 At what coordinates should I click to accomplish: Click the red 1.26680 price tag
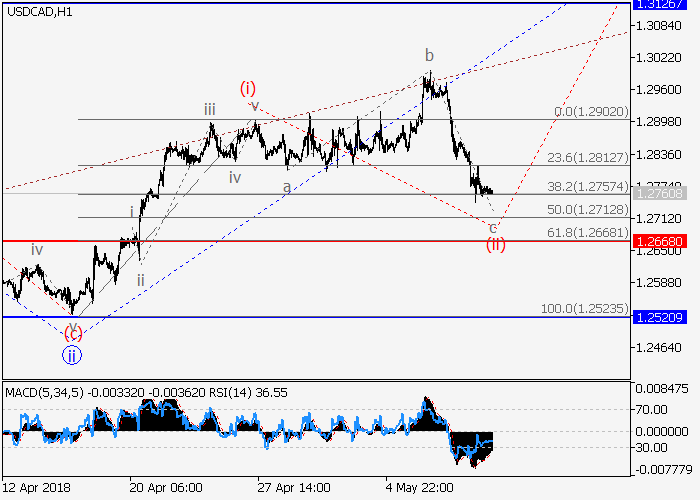tap(656, 241)
